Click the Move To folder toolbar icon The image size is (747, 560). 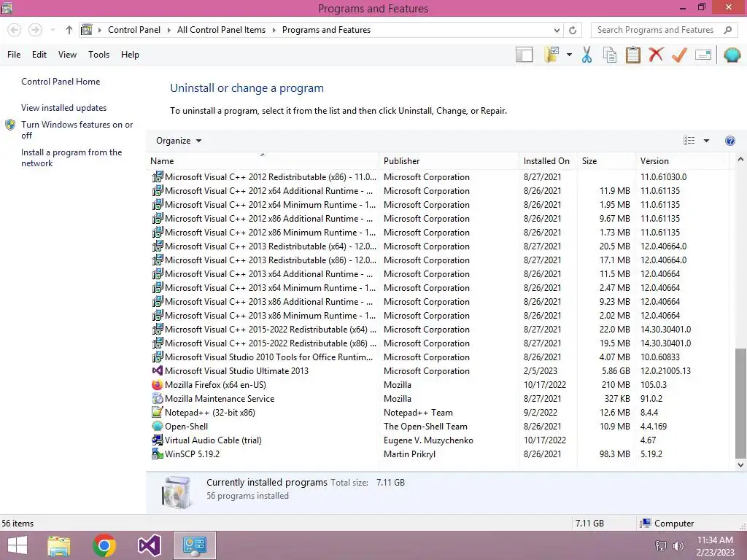(551, 55)
